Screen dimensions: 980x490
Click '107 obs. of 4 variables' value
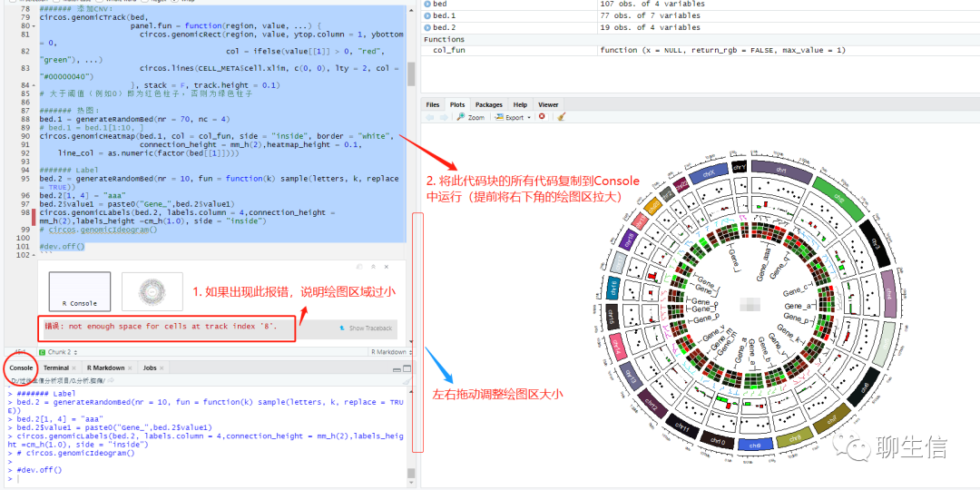[650, 4]
